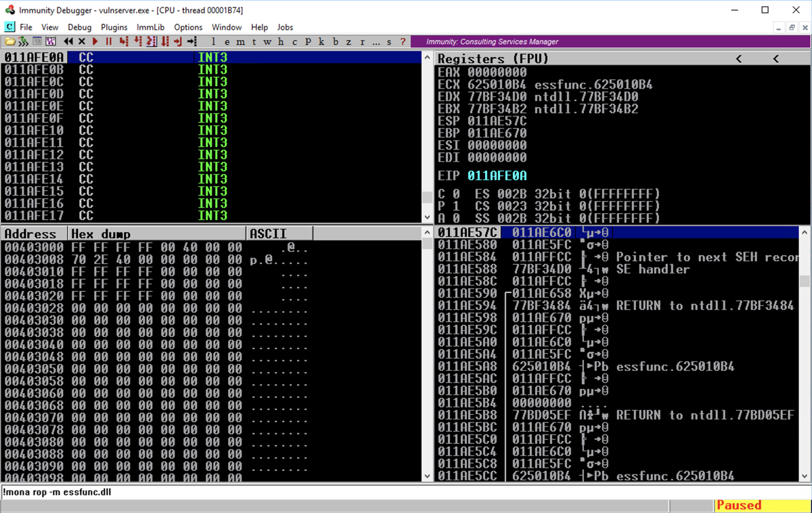Show memory map with 'm' button
This screenshot has width=812, height=513.
click(x=240, y=42)
